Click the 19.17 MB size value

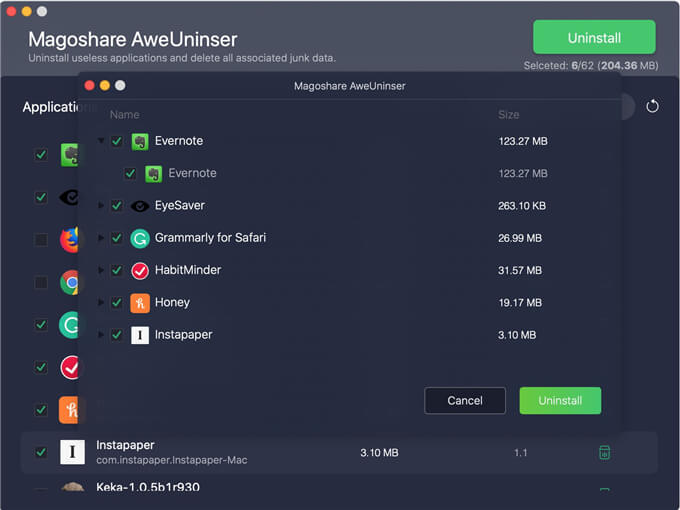click(x=520, y=303)
